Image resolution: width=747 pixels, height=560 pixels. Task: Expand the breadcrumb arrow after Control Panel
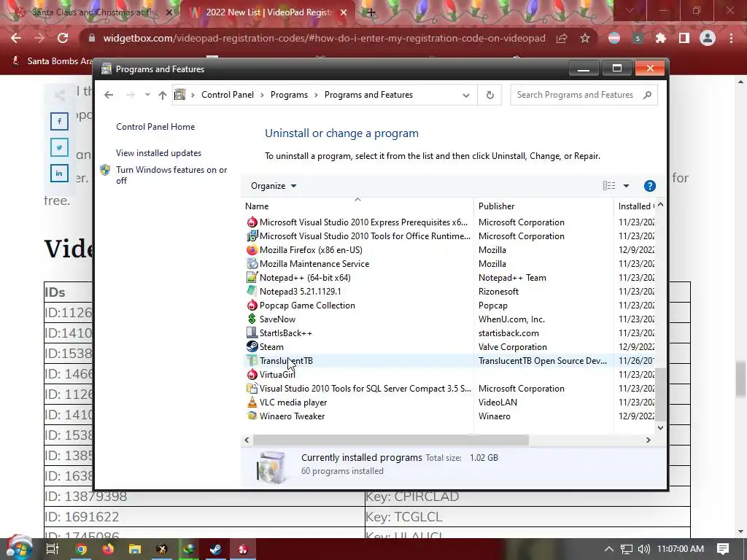(262, 95)
